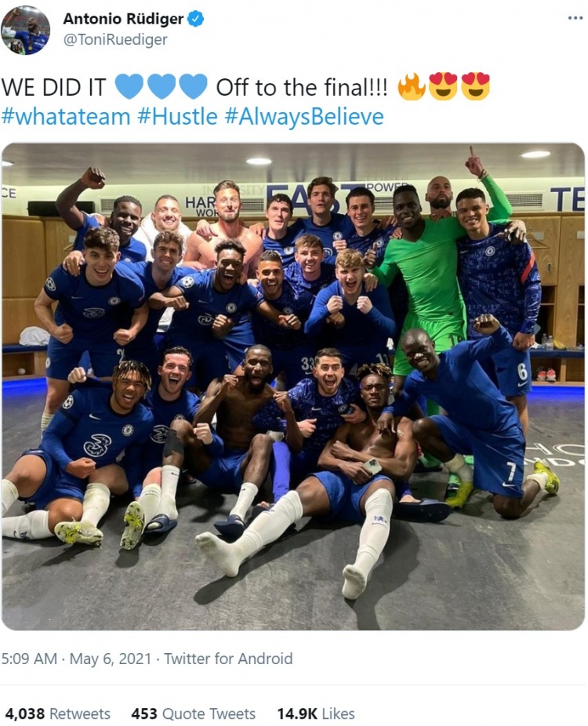Open the Antonio Rüdiger display name link
Screen dimensions: 588x726
123,19
